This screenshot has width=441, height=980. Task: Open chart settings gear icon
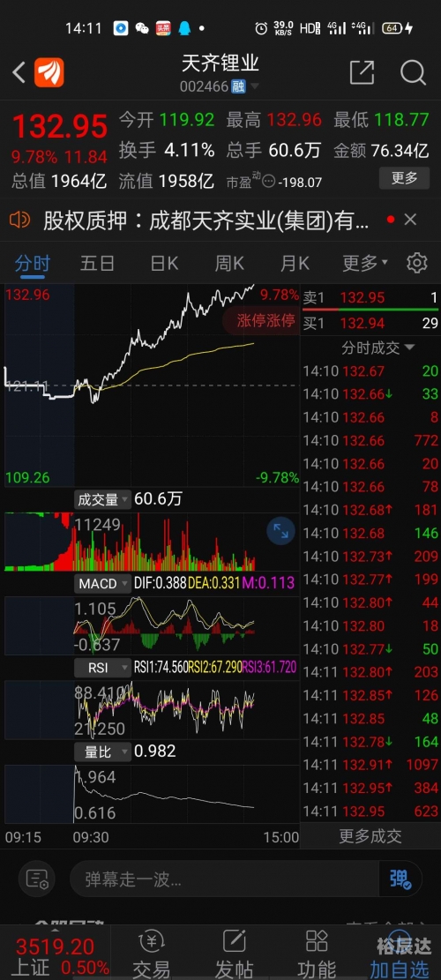[416, 263]
